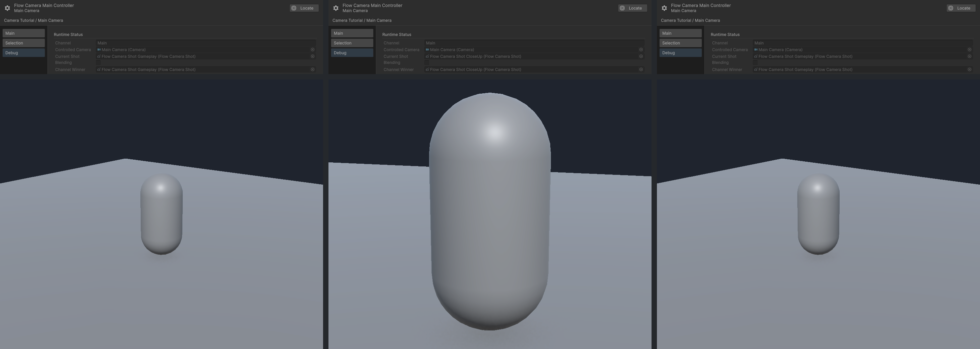Click the small capsule in the leftmost viewport
The image size is (980, 349).
(x=161, y=214)
